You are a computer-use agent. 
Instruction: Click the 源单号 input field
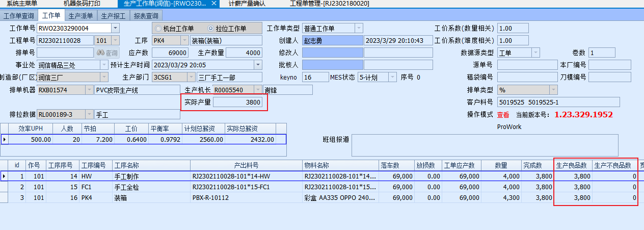(527, 65)
